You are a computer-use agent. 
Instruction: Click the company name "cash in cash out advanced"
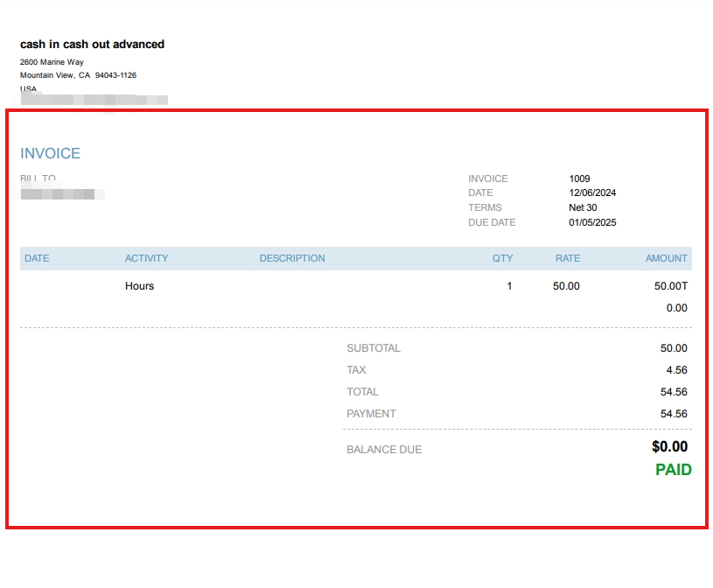point(93,44)
